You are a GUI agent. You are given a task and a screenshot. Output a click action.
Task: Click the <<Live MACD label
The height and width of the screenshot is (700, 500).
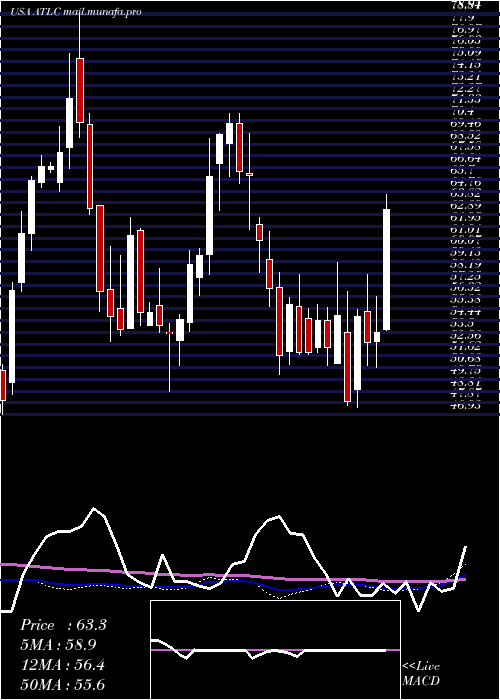click(x=421, y=674)
